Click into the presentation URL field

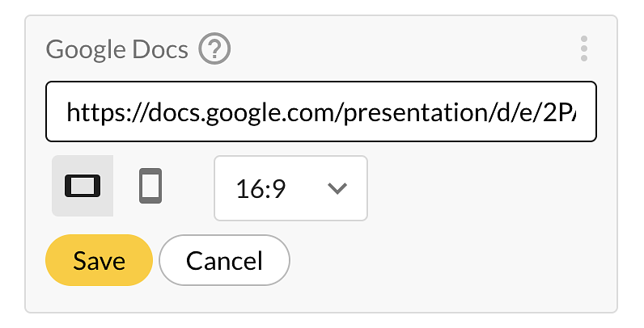(321, 111)
